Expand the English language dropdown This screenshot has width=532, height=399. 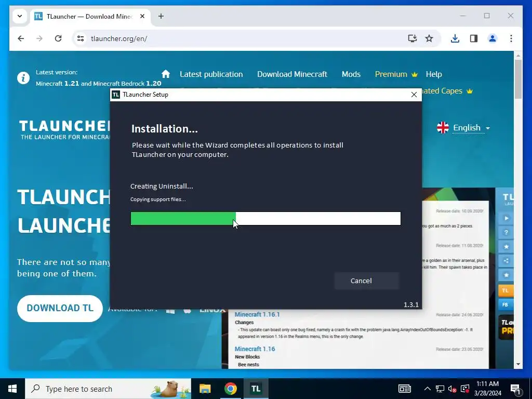(x=472, y=128)
